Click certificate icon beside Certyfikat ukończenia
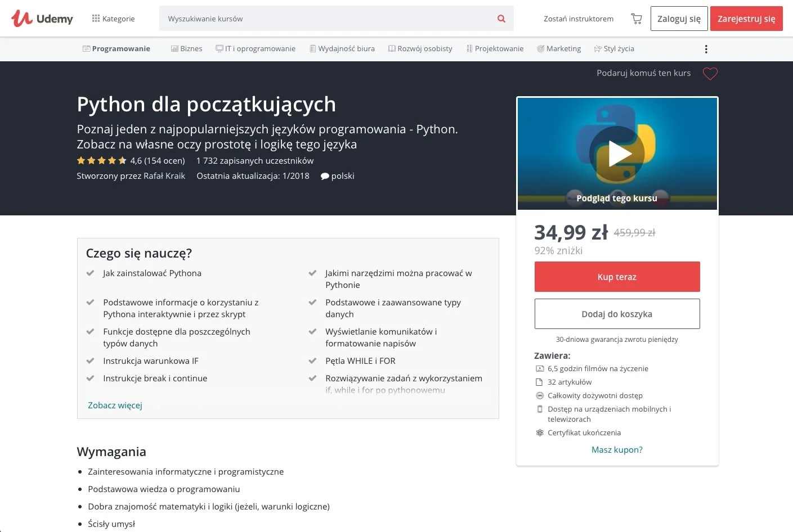 click(539, 433)
